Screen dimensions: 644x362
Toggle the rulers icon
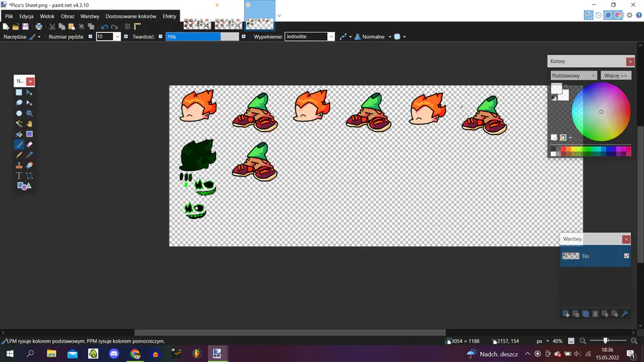tap(137, 26)
